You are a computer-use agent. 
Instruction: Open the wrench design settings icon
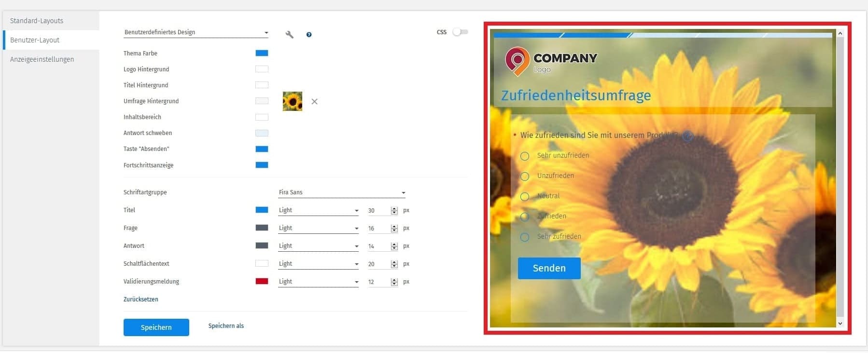click(289, 35)
